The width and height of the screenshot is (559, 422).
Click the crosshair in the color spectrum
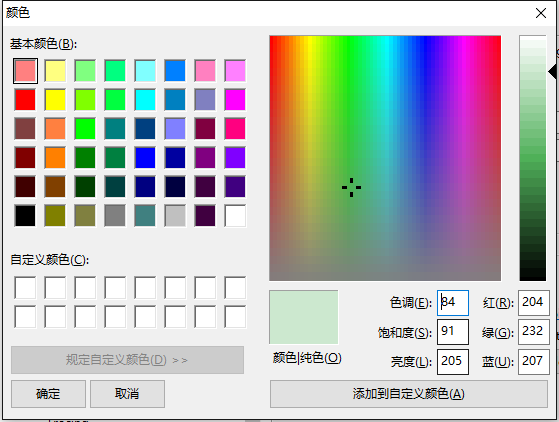click(352, 187)
